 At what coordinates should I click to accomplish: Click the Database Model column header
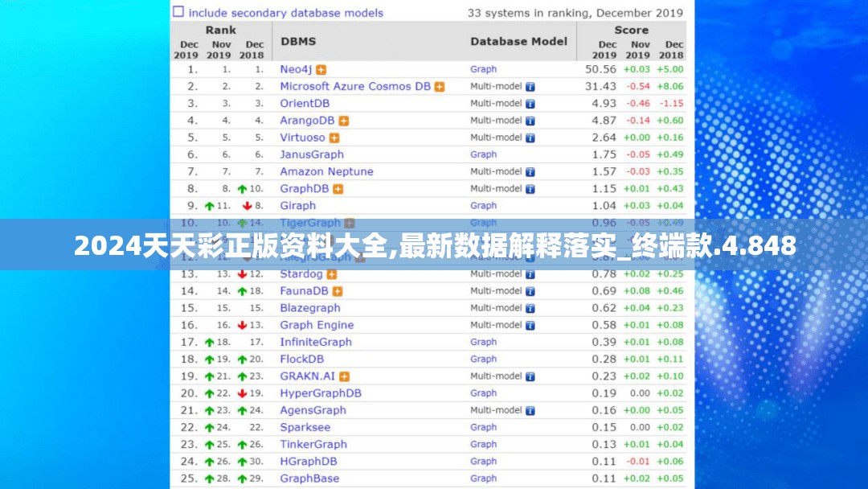[x=518, y=42]
